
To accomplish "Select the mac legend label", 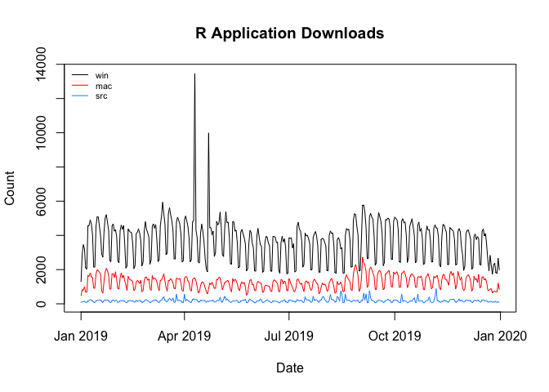I will [104, 86].
